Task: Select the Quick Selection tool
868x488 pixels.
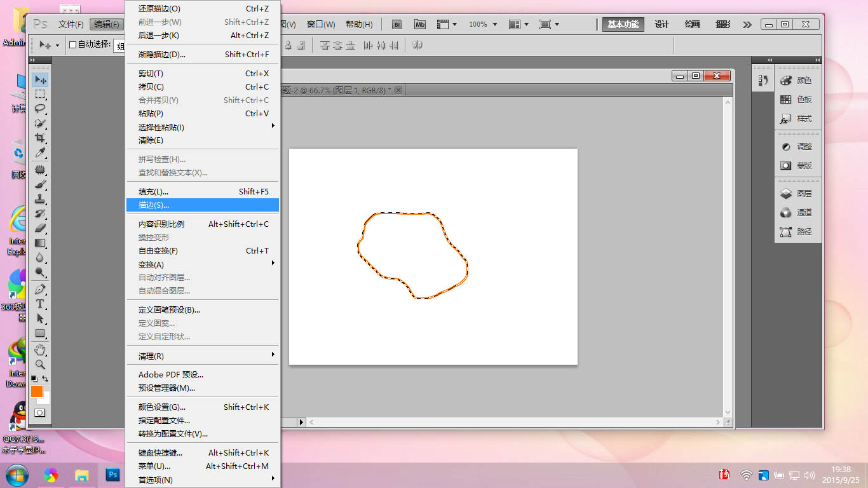Action: pyautogui.click(x=40, y=123)
